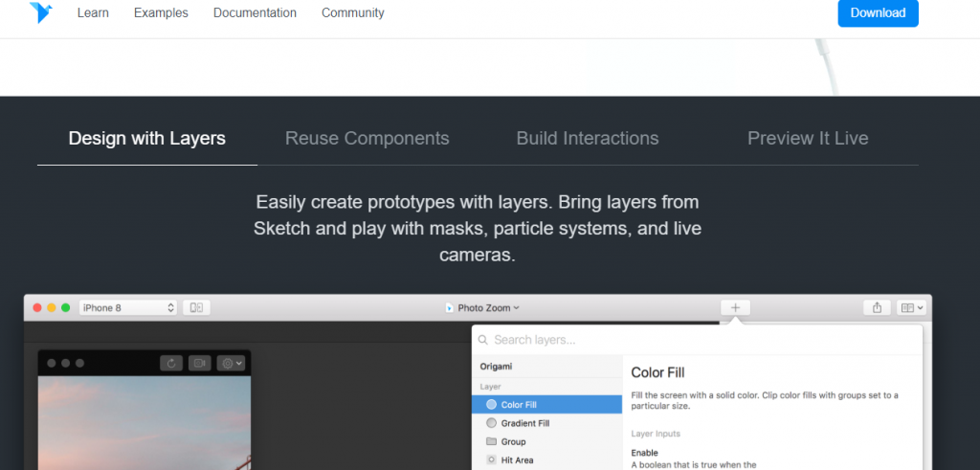The height and width of the screenshot is (470, 980).
Task: Click the Origami bird logo
Action: [40, 12]
